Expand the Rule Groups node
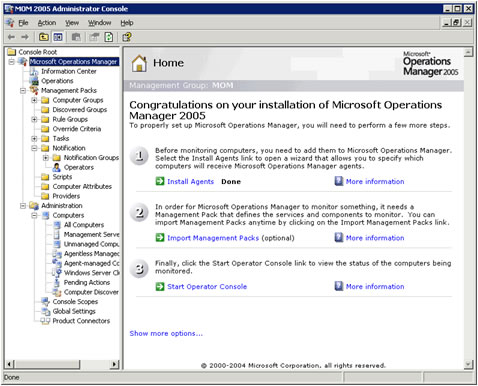This screenshot has height=386, width=478. (34, 119)
